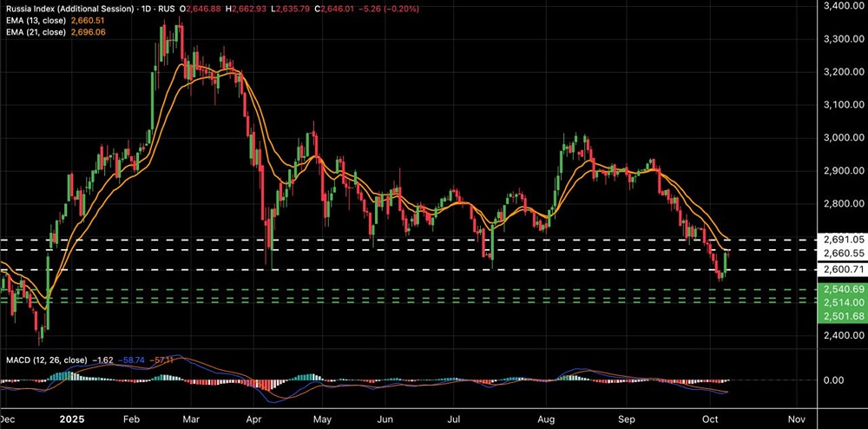This screenshot has height=429, width=868.
Task: Select the EMA (13, close) indicator legend
Action: coord(35,21)
